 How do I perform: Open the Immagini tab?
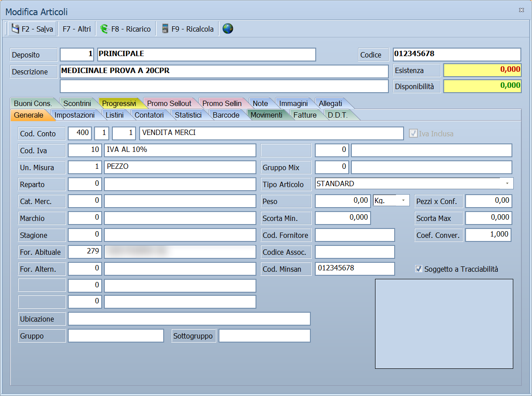click(293, 103)
